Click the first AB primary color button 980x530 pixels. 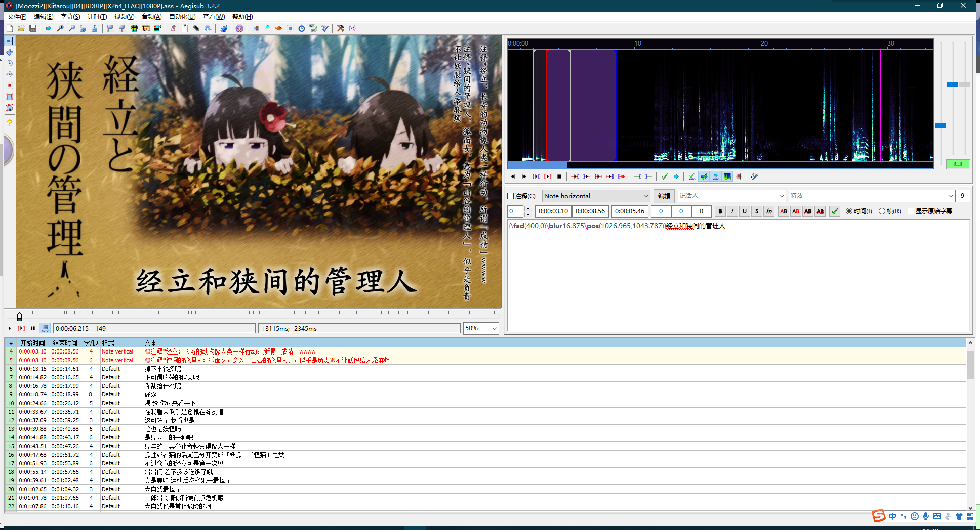[x=784, y=211]
